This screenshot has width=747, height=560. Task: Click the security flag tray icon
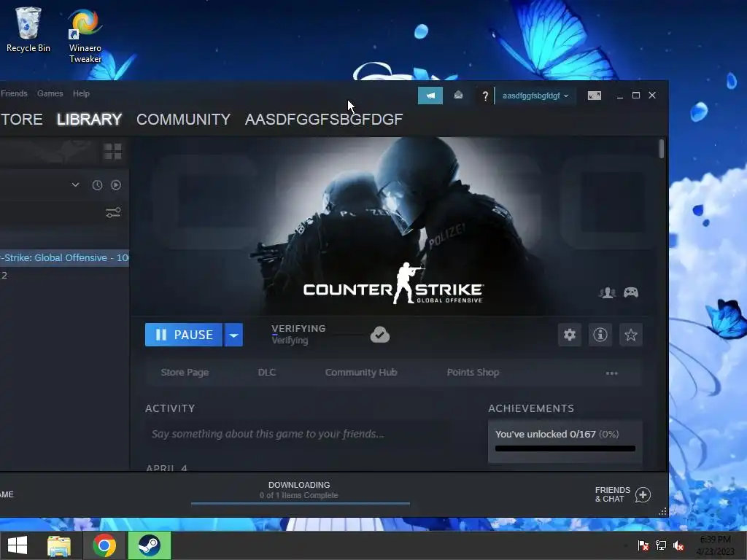click(643, 545)
